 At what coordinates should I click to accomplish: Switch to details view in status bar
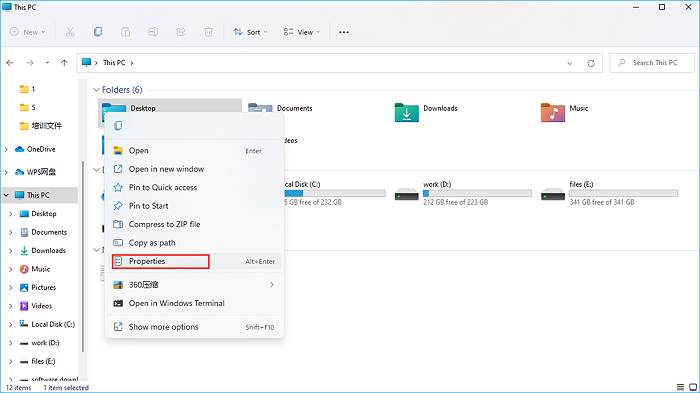coord(680,387)
